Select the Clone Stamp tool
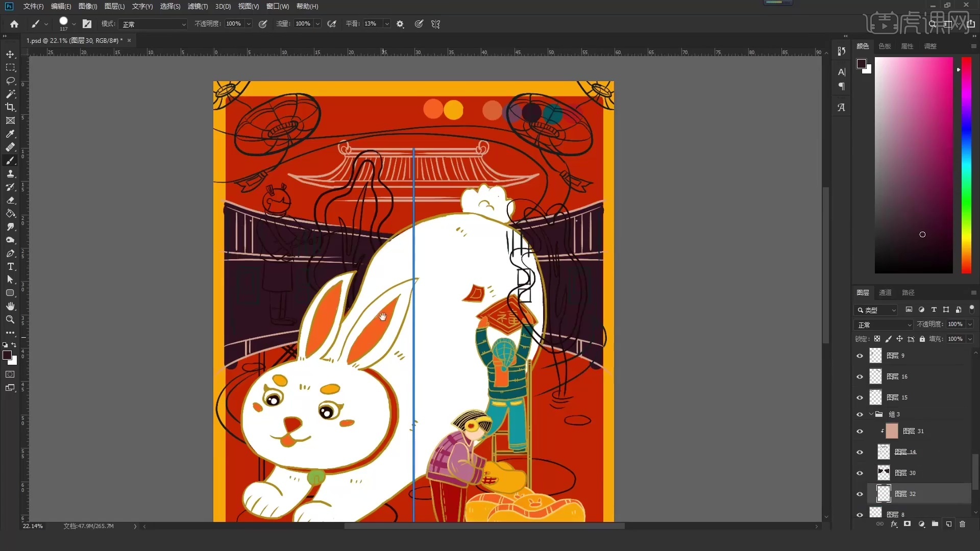This screenshot has height=551, width=980. tap(10, 173)
